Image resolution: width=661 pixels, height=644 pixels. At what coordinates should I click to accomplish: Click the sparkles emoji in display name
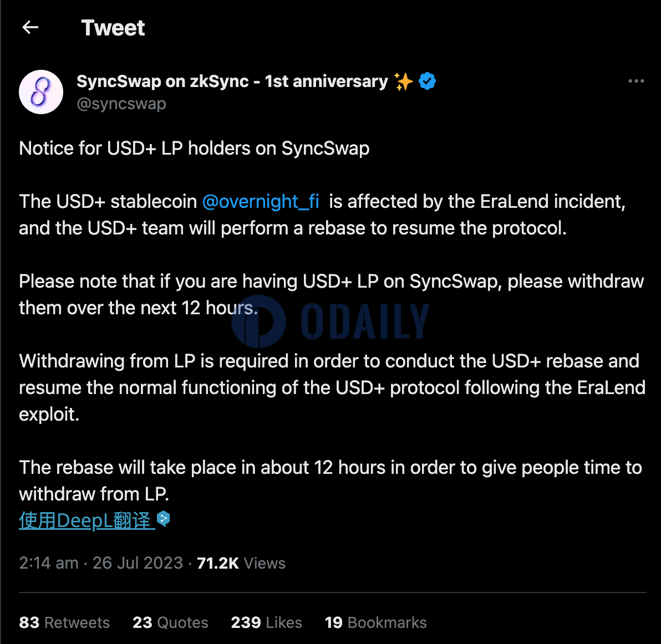403,81
